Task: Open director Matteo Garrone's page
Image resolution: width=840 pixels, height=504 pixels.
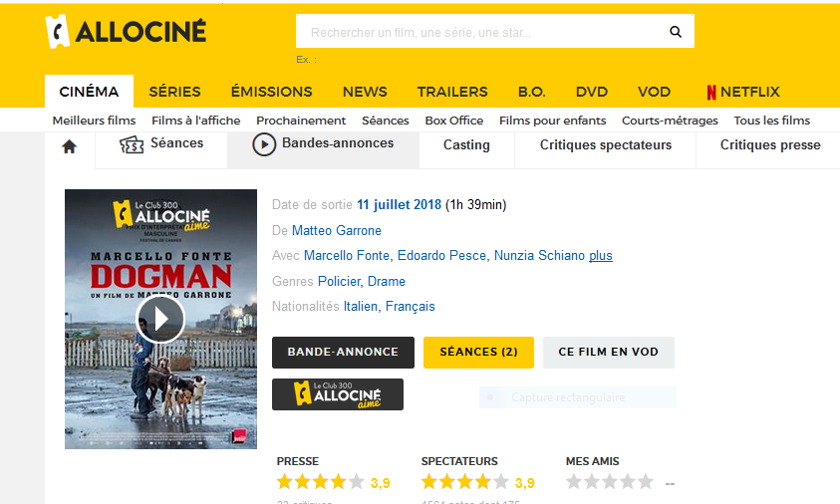Action: [337, 231]
